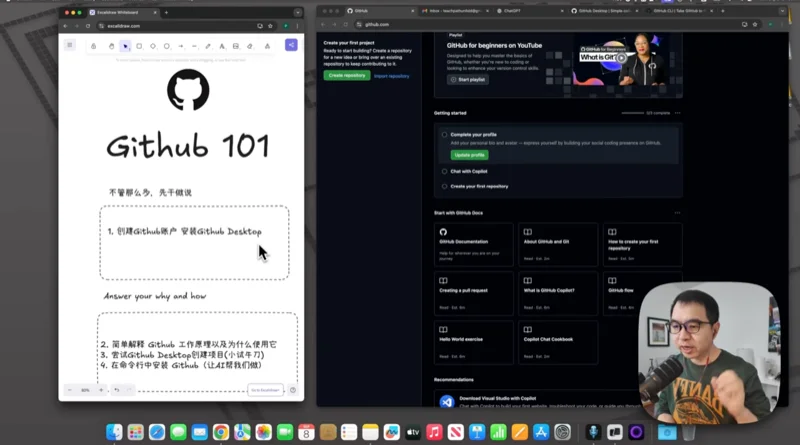
Task: Select the Rectangle tool in Excalidraw
Action: (139, 46)
